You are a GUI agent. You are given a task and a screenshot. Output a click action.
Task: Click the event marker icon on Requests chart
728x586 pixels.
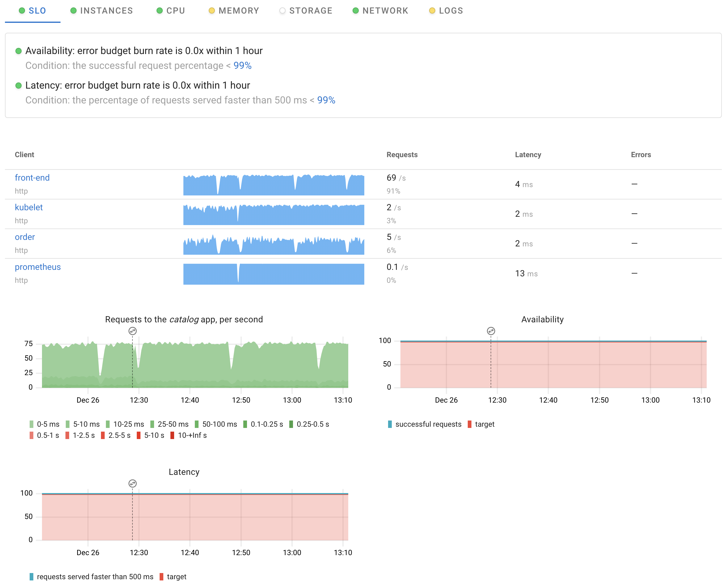pyautogui.click(x=132, y=331)
